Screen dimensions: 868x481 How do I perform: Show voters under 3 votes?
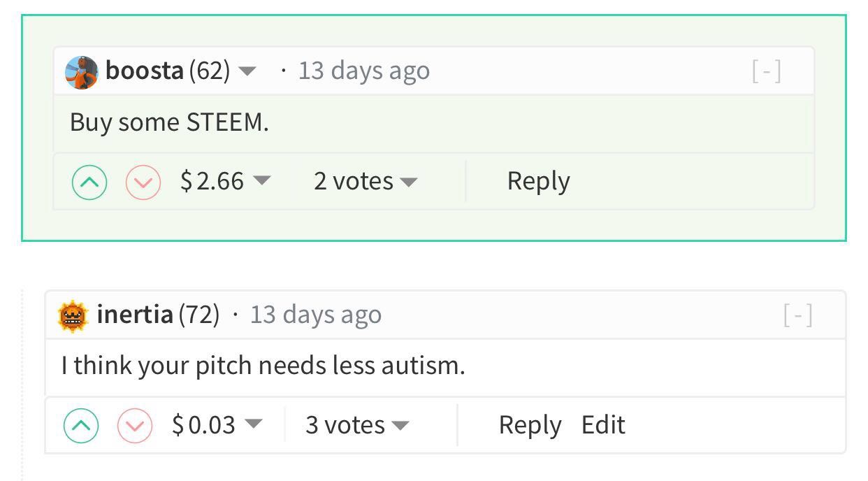tap(400, 426)
